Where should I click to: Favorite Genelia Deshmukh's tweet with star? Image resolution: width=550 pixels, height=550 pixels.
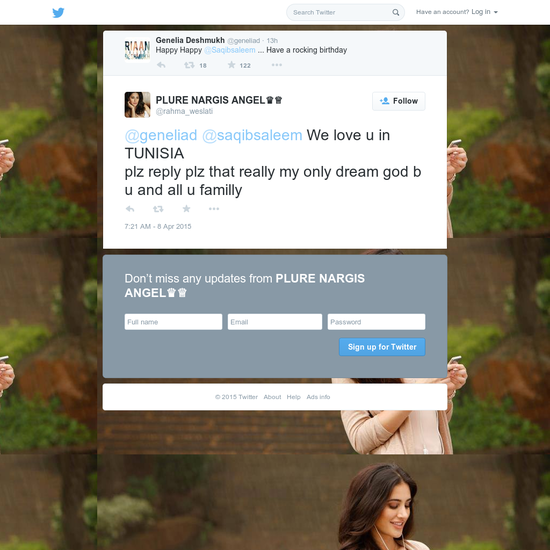232,65
